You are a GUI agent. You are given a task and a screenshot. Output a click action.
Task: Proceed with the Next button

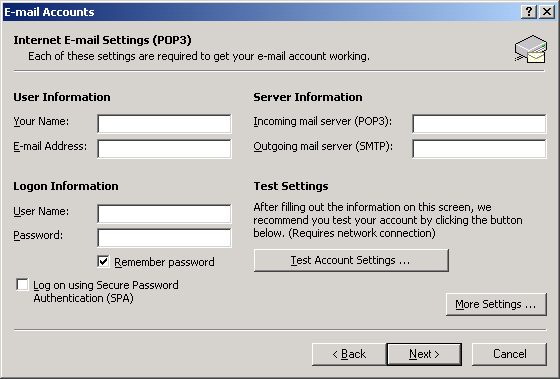[424, 354]
